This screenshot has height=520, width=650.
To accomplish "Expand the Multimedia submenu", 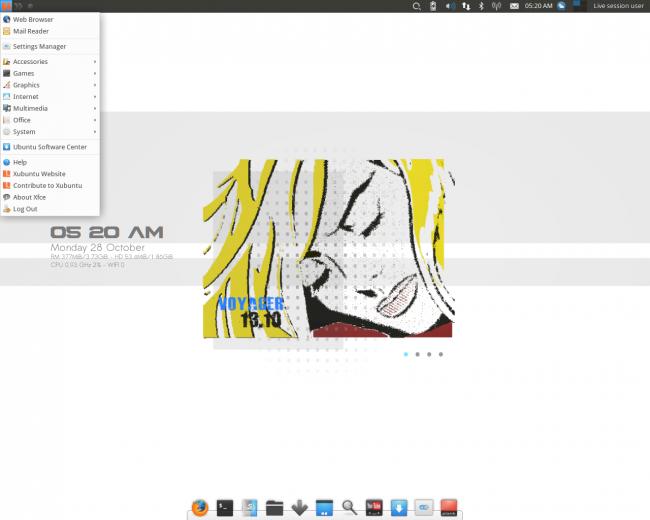I will (x=50, y=108).
